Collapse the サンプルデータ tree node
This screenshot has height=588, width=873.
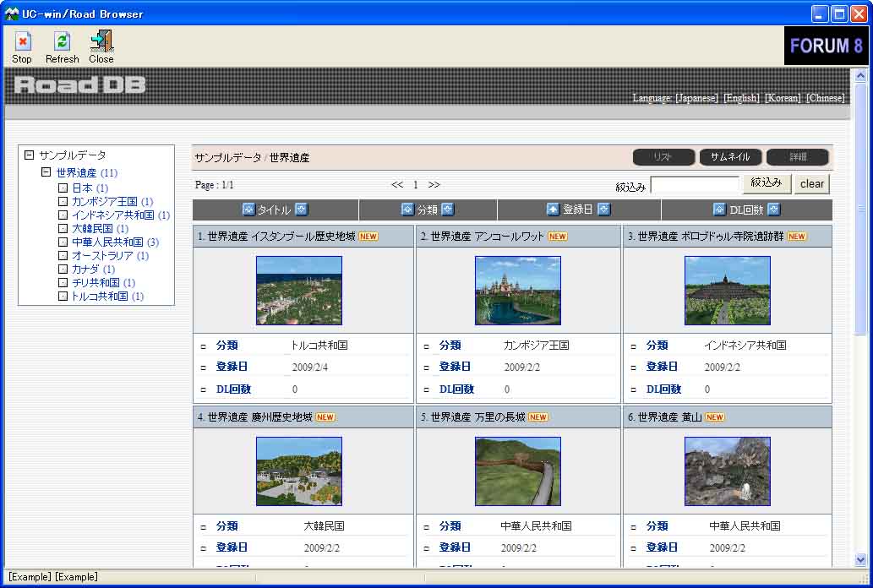tap(30, 155)
